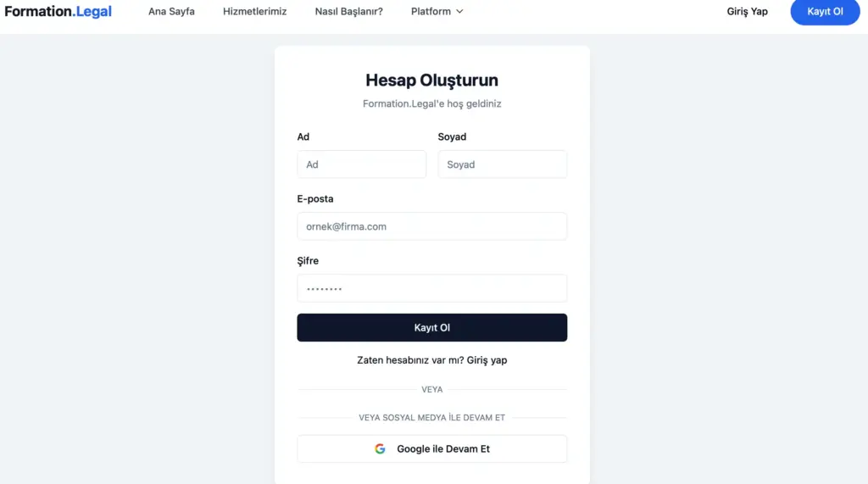
Task: Open the Platform menu
Action: click(x=437, y=11)
